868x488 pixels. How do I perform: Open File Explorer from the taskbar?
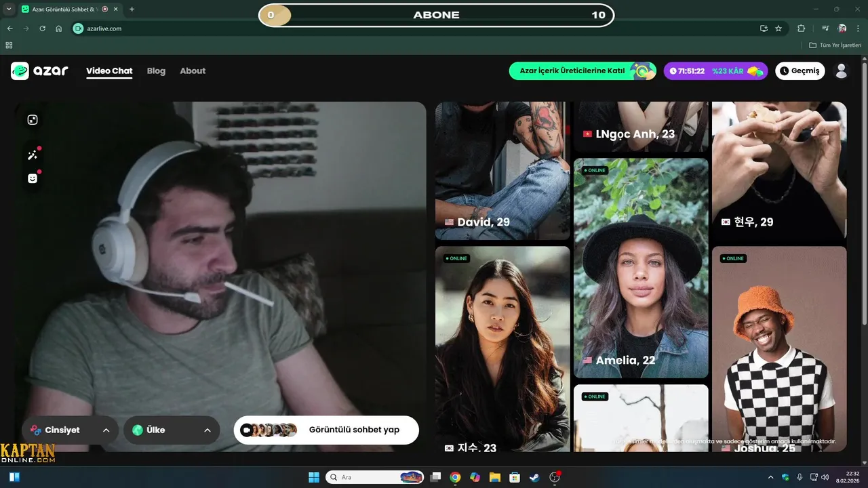494,477
